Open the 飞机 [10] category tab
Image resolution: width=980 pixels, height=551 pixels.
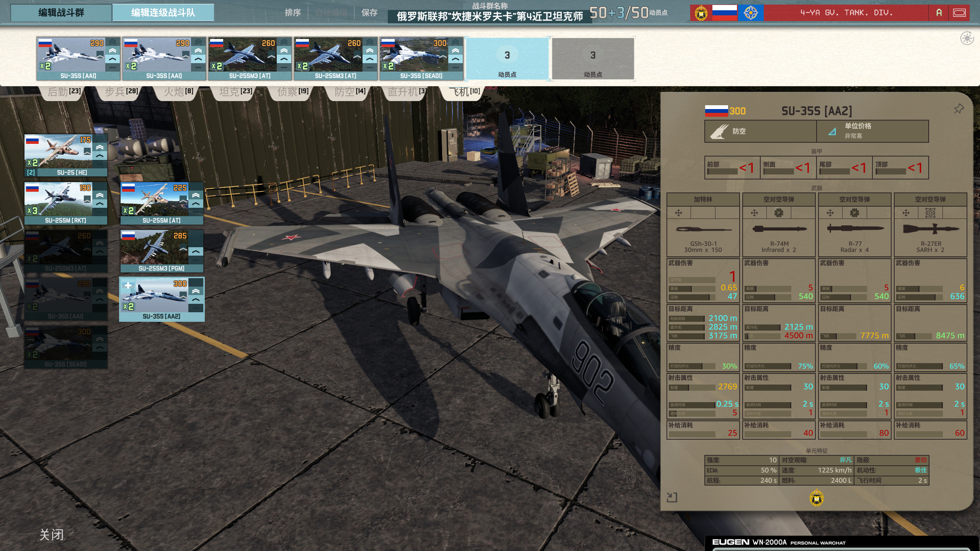pyautogui.click(x=464, y=91)
